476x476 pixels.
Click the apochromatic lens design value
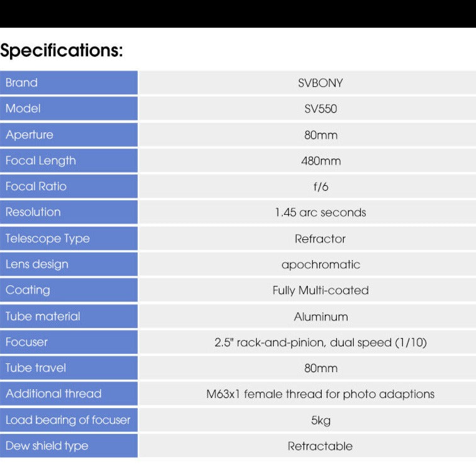pyautogui.click(x=320, y=264)
